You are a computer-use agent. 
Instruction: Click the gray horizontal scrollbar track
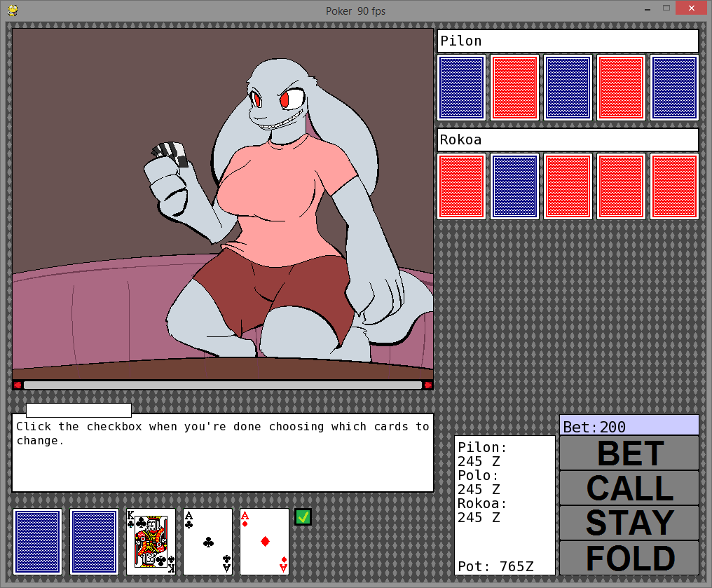[223, 385]
